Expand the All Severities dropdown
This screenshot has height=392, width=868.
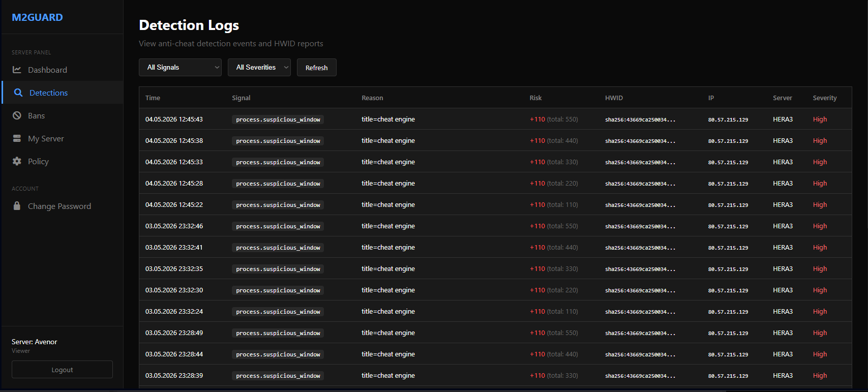coord(259,67)
